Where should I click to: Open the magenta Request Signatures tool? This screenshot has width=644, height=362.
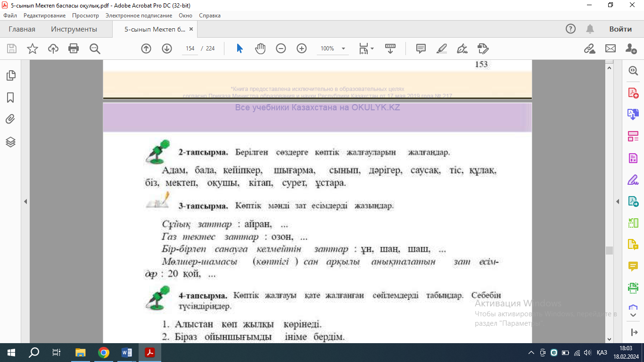coord(633,158)
